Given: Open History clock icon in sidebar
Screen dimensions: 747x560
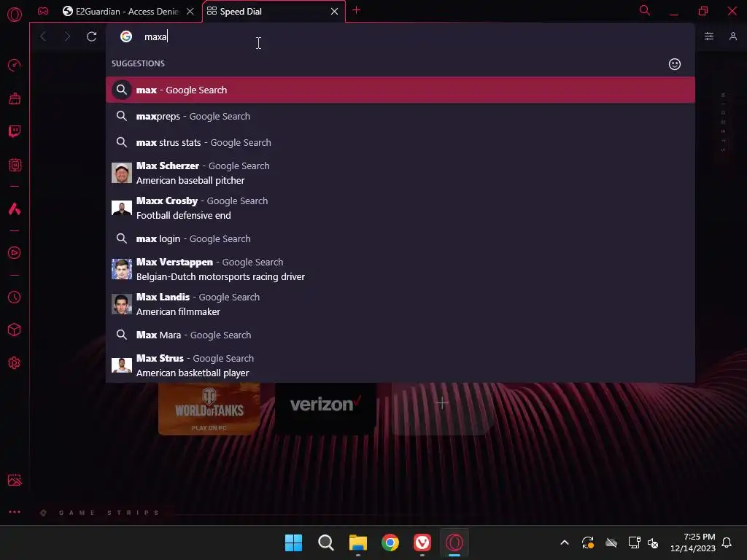Looking at the screenshot, I should [15, 297].
